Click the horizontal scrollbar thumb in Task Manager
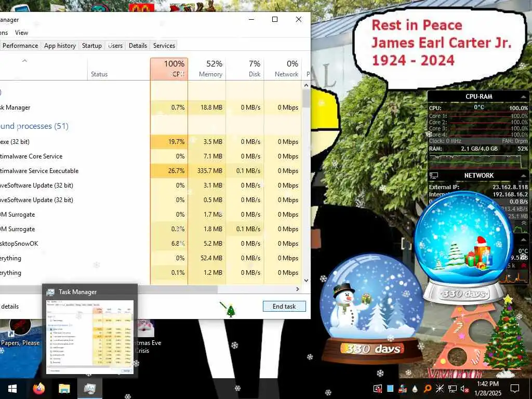This screenshot has width=532, height=399. pos(109,289)
